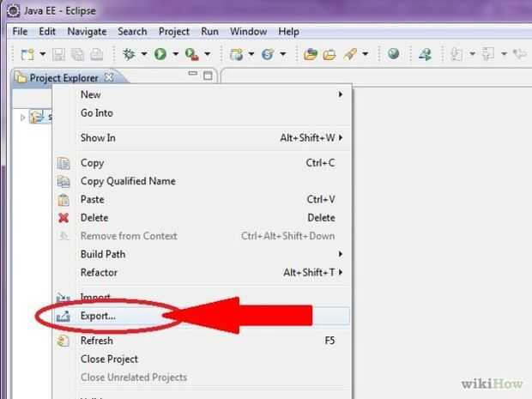532x399 pixels.
Task: Click the New wizard toolbar icon
Action: [x=27, y=54]
